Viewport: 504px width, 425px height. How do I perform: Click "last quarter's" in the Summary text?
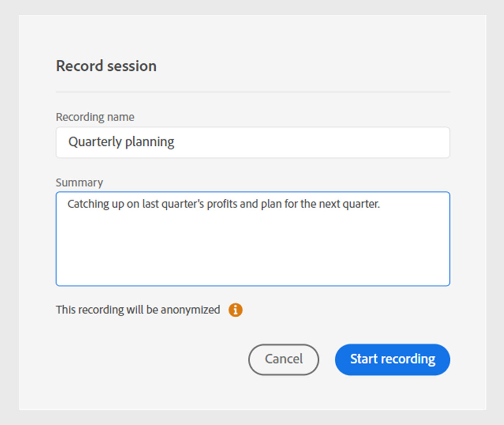click(x=173, y=204)
